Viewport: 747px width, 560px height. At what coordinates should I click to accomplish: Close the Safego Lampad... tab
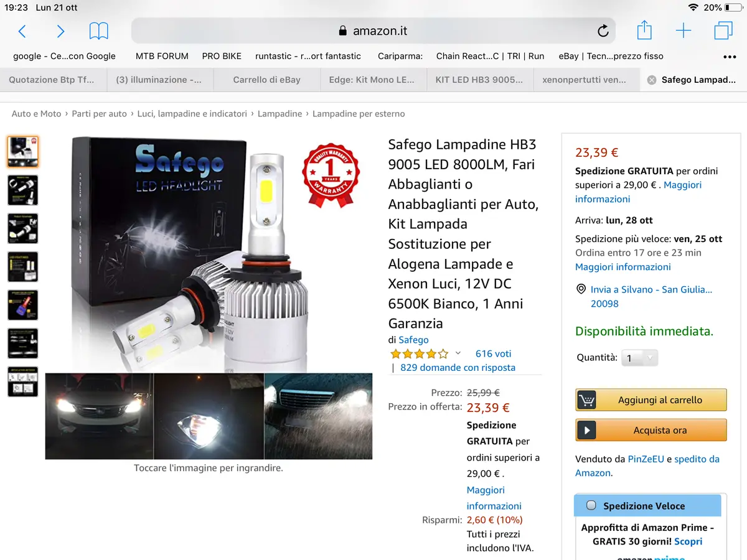651,80
